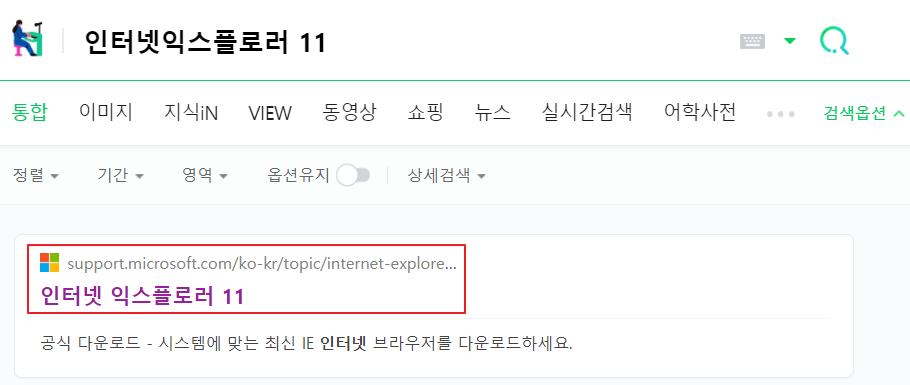Open the 영역 dropdown
Screen dimensions: 910x385
click(205, 175)
